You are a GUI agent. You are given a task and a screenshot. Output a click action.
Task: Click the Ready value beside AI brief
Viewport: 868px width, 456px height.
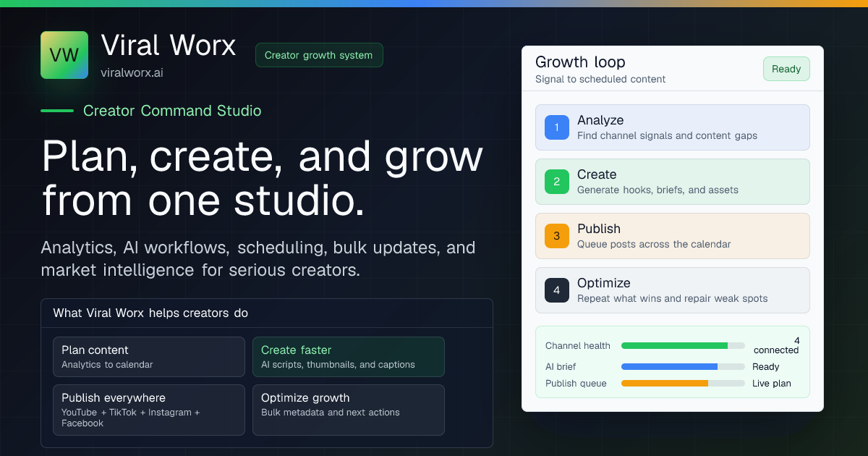766,366
